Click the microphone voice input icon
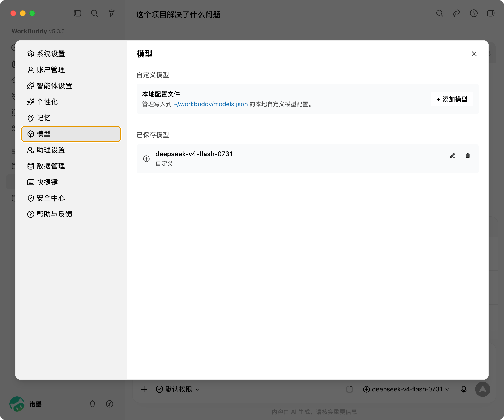 click(464, 389)
